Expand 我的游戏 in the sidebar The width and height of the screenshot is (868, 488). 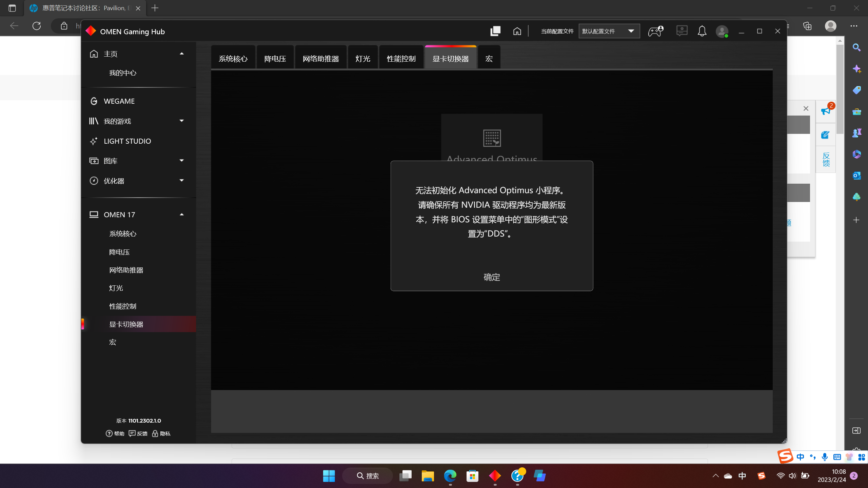[x=182, y=121]
